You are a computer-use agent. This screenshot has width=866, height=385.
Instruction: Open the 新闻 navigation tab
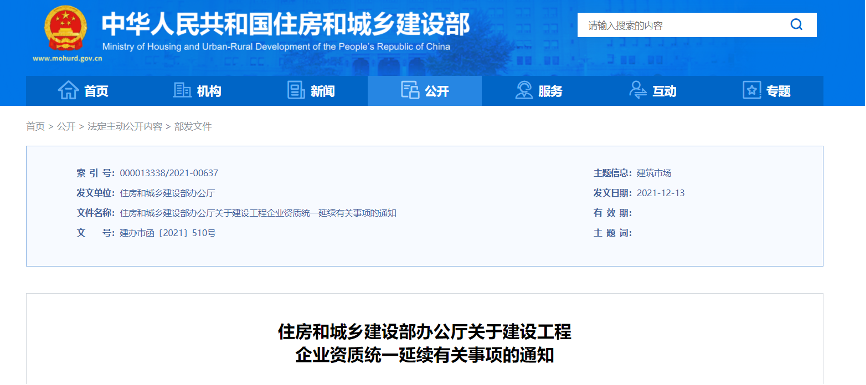point(311,91)
